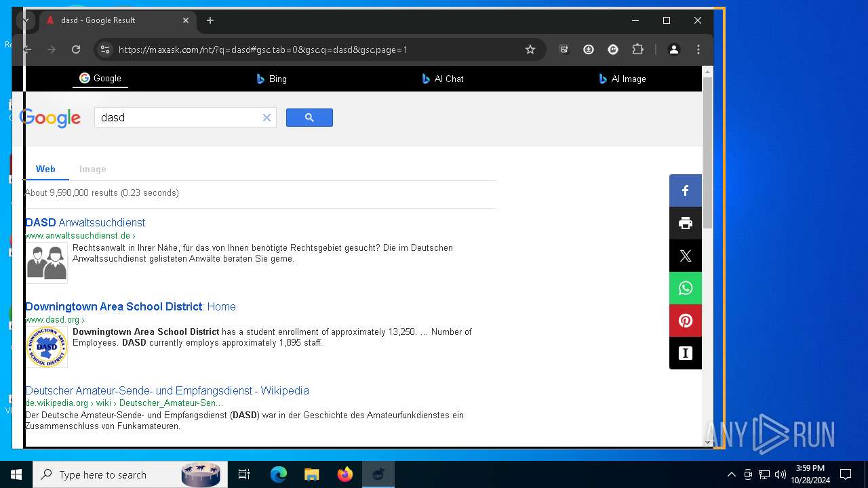This screenshot has height=488, width=868.
Task: Click the Facebook share icon
Action: 686,190
